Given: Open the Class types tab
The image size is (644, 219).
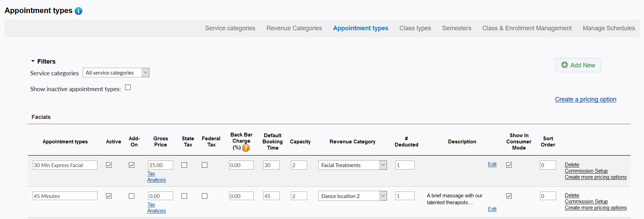Looking at the screenshot, I should (x=415, y=28).
